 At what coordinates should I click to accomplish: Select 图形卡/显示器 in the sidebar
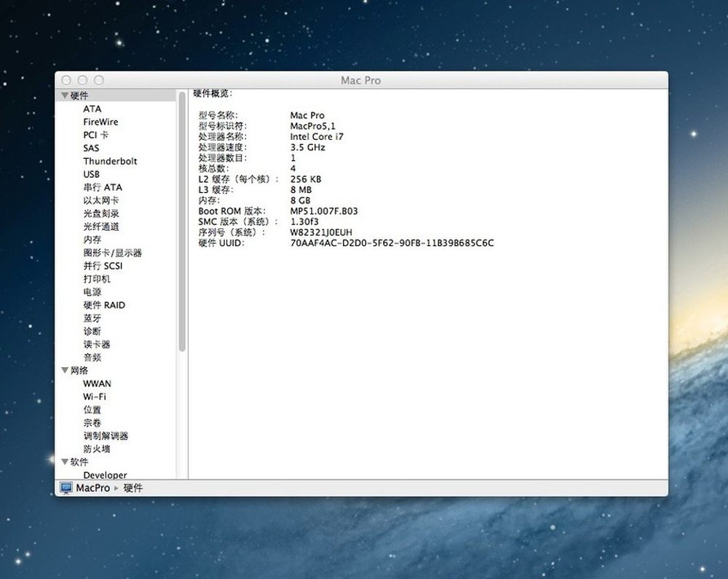point(112,253)
